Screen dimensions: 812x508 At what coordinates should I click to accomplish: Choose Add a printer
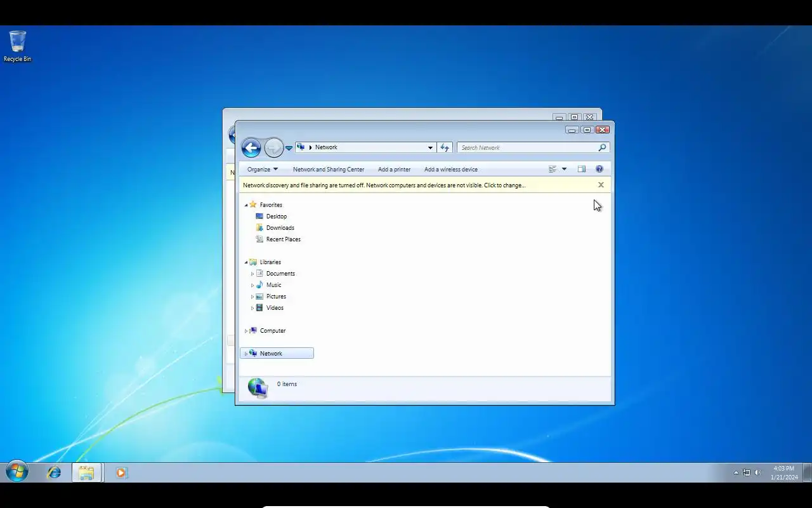[394, 170]
